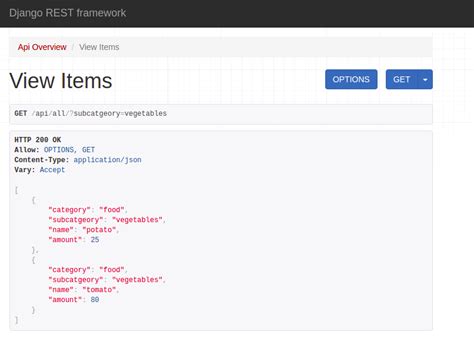Image resolution: width=474 pixels, height=362 pixels.
Task: Select the HTTP 200 OK status line
Action: tap(38, 140)
